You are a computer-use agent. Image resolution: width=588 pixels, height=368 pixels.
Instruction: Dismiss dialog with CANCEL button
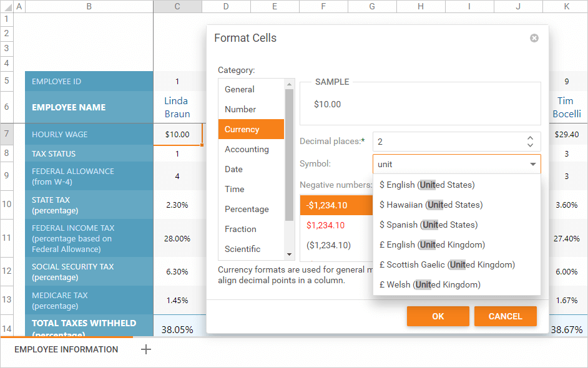505,316
